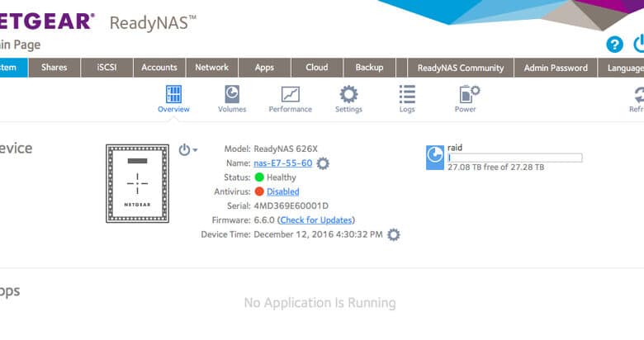This screenshot has height=340, width=644.
Task: Switch to the Backup tab
Action: point(370,68)
